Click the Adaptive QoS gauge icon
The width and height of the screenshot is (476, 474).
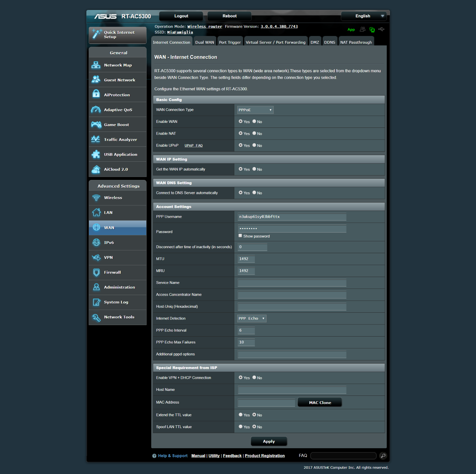pyautogui.click(x=96, y=110)
